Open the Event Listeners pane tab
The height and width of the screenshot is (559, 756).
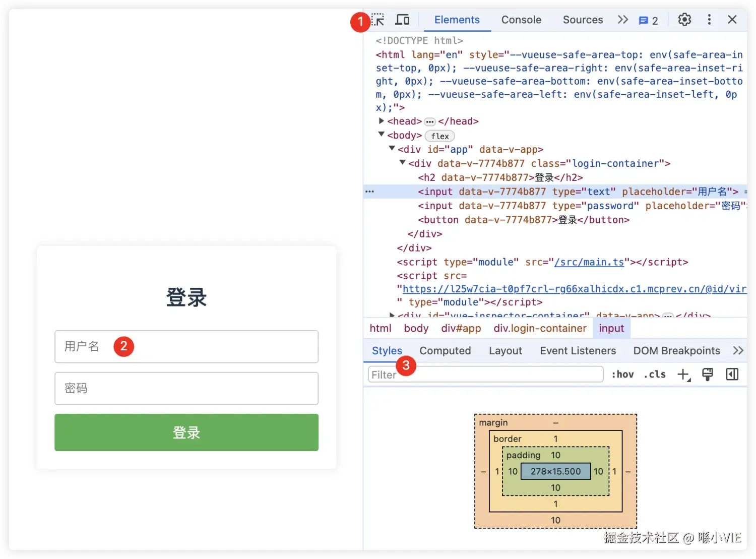[x=578, y=351]
